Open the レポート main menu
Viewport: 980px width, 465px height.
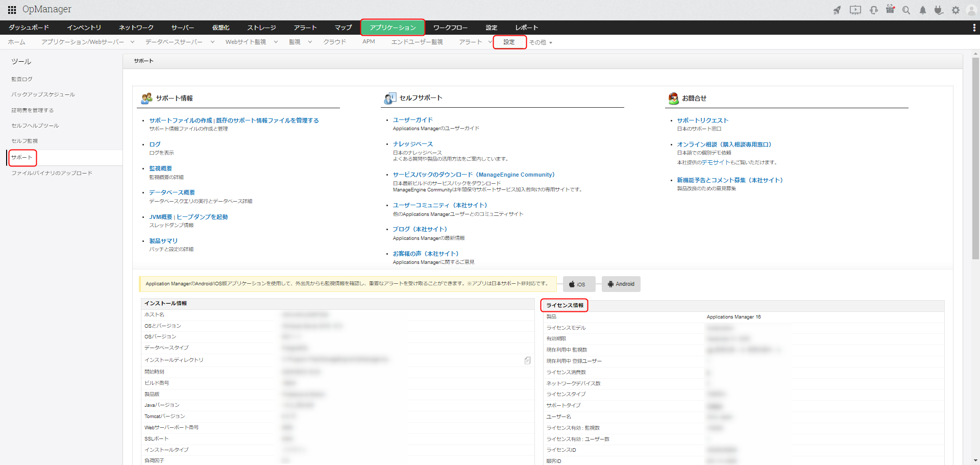click(527, 28)
